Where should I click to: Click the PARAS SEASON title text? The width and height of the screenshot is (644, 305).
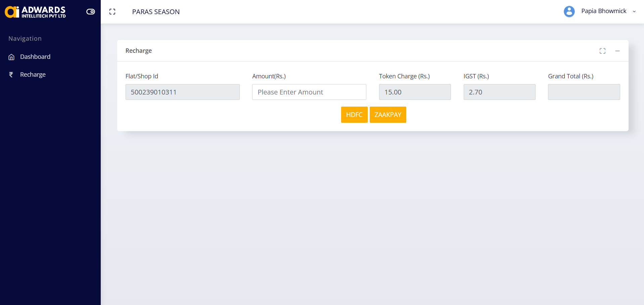[156, 12]
